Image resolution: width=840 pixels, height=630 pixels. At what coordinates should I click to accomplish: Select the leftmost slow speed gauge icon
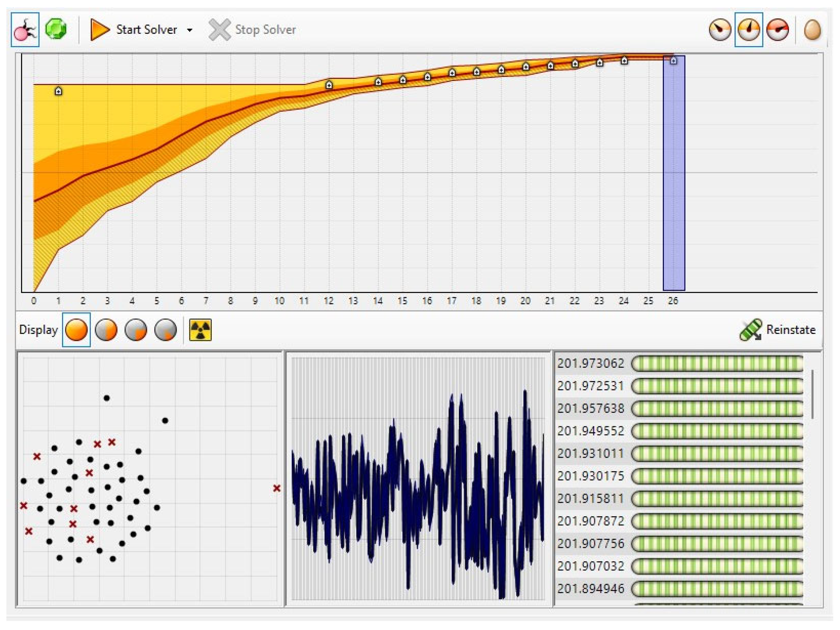click(x=719, y=30)
